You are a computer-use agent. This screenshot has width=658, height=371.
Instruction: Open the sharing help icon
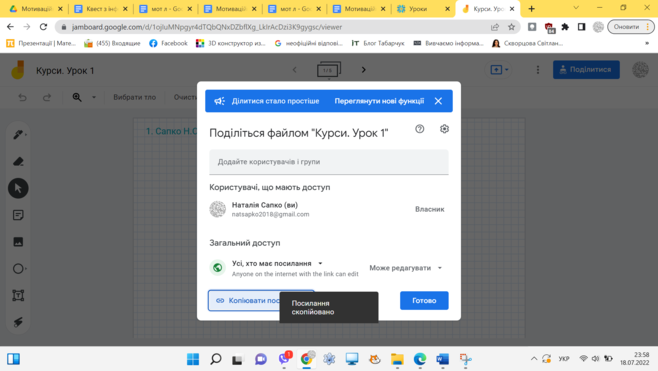[420, 129]
